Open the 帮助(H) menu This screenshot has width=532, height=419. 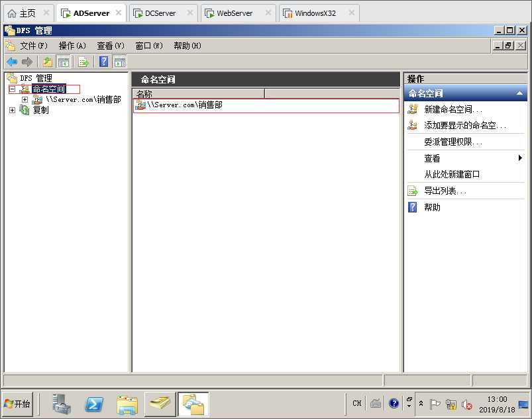pyautogui.click(x=187, y=46)
